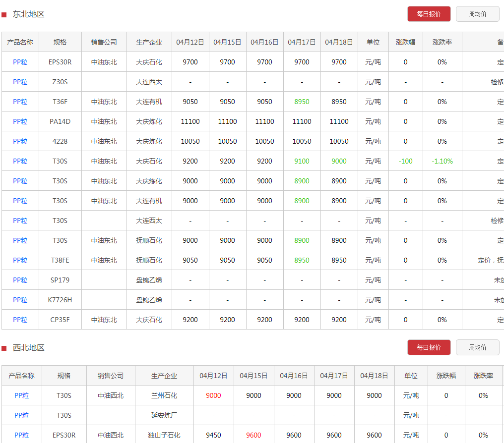Click CP35F spec cell

point(60,320)
